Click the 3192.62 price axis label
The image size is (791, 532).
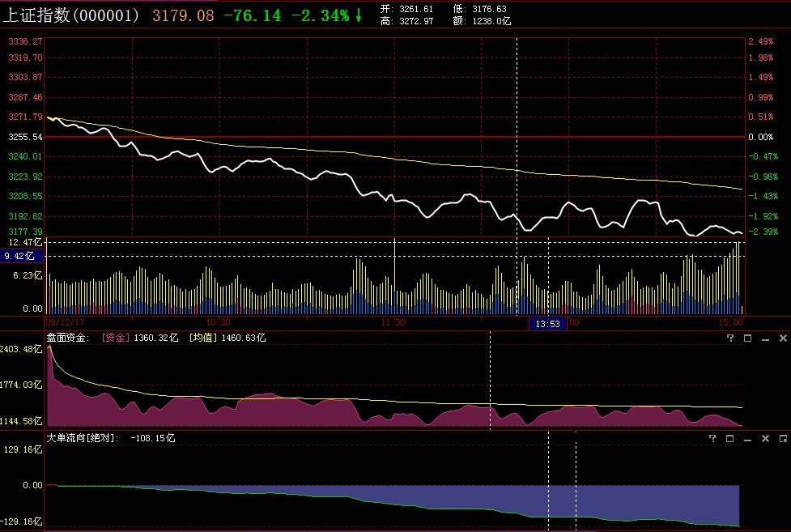click(25, 216)
